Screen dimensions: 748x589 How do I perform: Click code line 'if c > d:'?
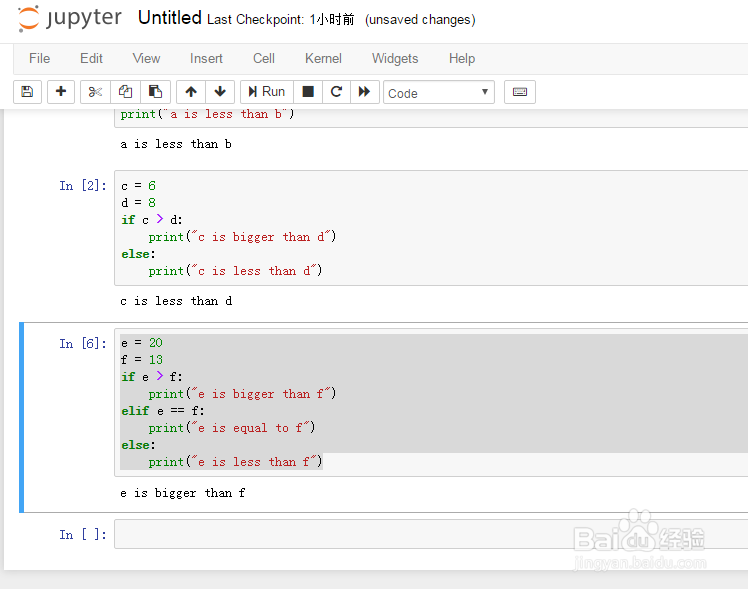tap(152, 219)
